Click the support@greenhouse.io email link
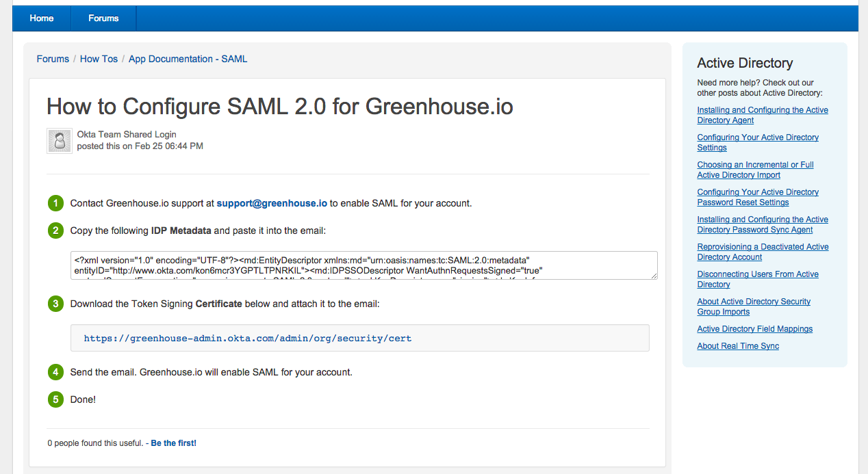Viewport: 868px width, 474px height. click(x=272, y=203)
